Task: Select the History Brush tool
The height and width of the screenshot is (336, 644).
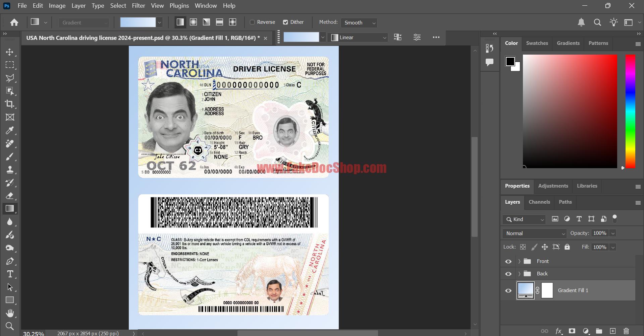Action: click(10, 183)
